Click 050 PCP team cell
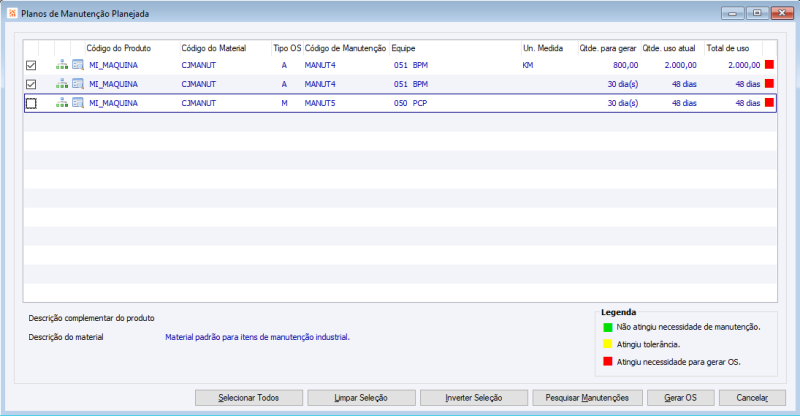Image resolution: width=800 pixels, height=416 pixels. tap(410, 103)
